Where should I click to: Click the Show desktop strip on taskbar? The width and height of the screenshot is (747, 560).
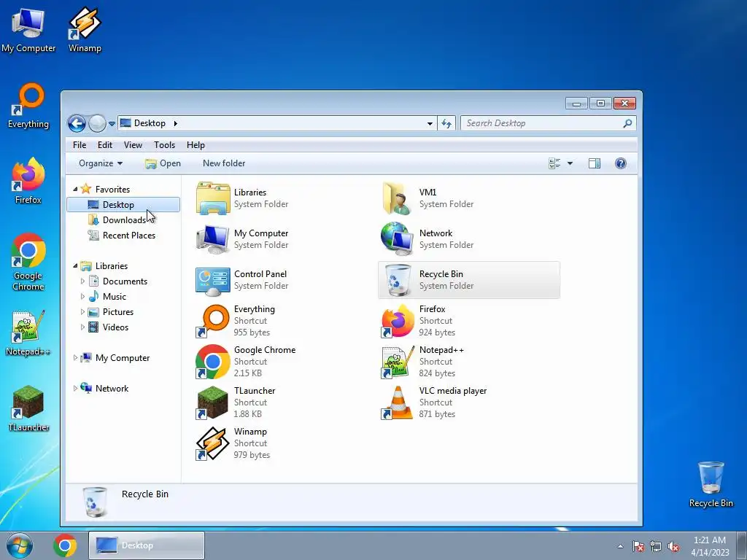[742, 545]
